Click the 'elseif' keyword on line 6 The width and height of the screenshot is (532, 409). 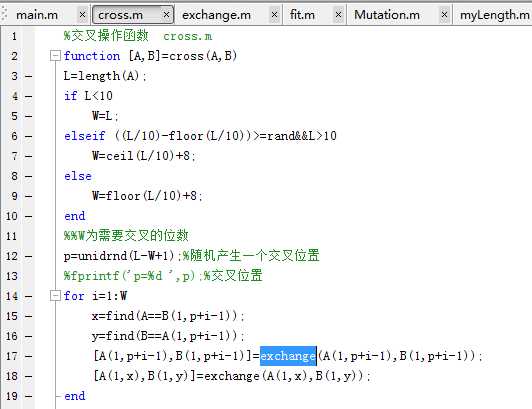coord(85,136)
